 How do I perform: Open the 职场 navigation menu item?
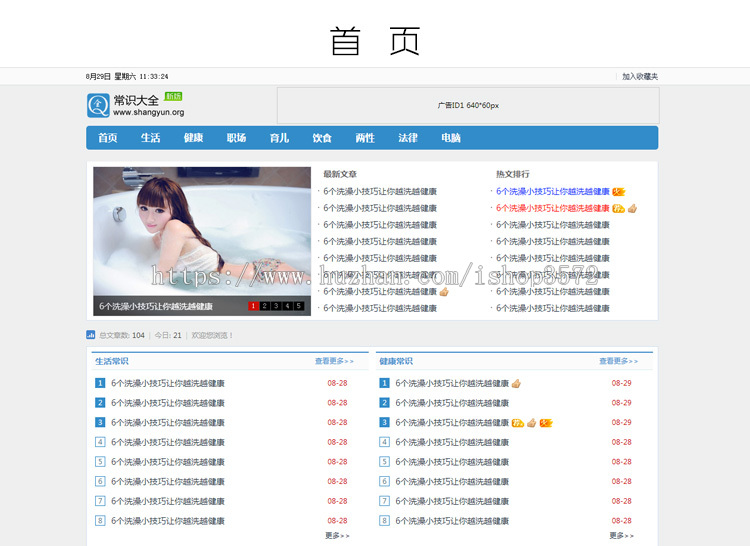point(236,138)
